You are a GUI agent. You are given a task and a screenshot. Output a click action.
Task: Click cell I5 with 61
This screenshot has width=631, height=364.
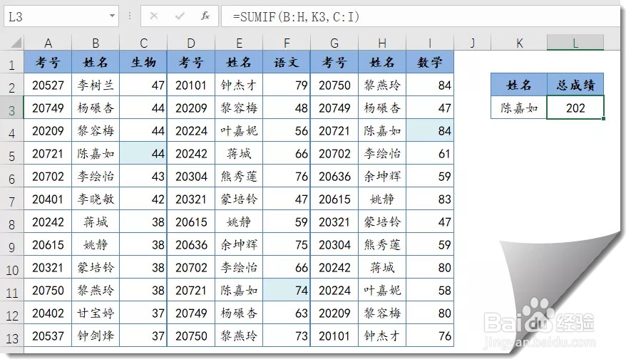(x=430, y=153)
